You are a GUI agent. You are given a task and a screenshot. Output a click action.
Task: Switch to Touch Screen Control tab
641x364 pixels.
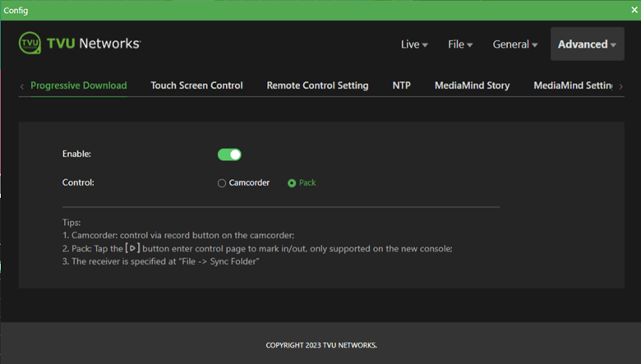coord(196,85)
